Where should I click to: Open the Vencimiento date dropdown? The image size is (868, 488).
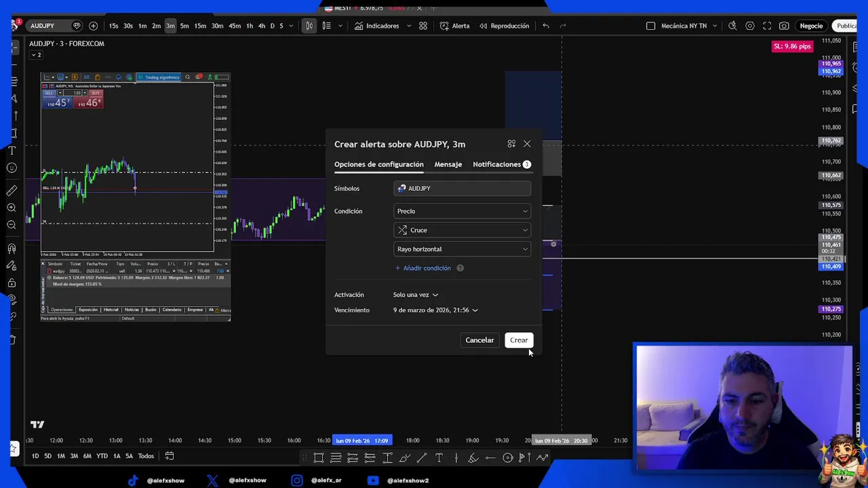coord(435,310)
